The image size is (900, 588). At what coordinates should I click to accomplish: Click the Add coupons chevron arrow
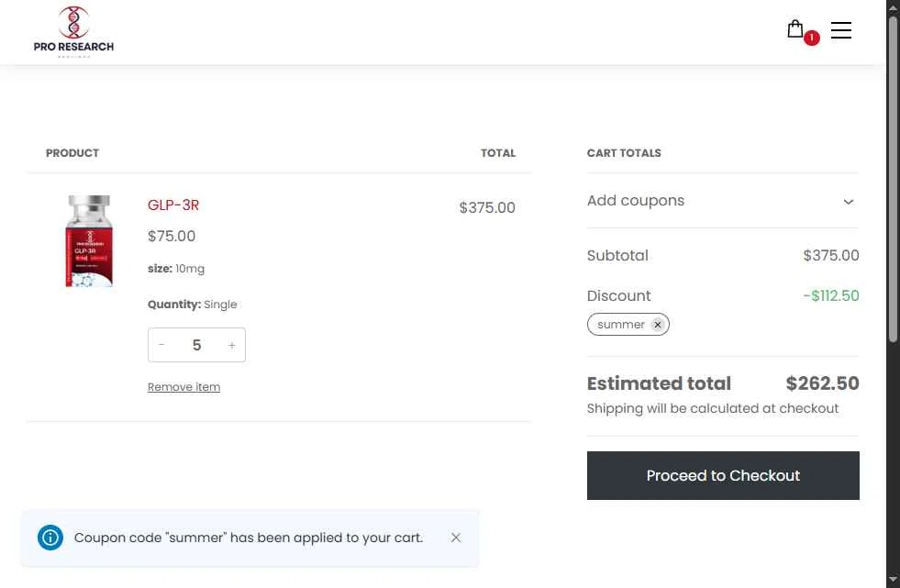click(x=849, y=202)
